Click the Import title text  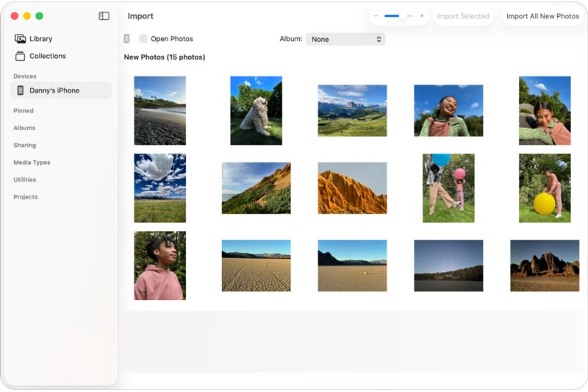[x=140, y=16]
